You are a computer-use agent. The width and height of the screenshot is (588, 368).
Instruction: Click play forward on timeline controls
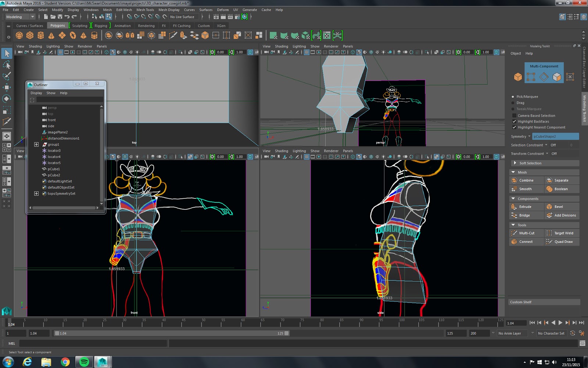[x=560, y=323]
